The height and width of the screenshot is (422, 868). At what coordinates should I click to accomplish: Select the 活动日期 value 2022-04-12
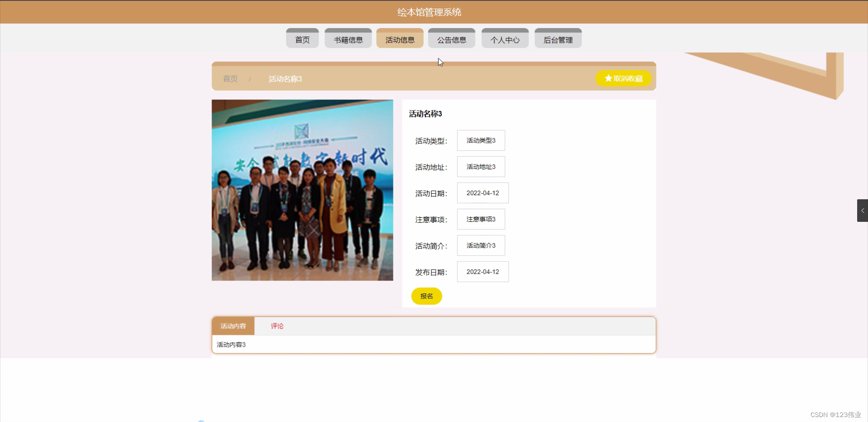(482, 192)
